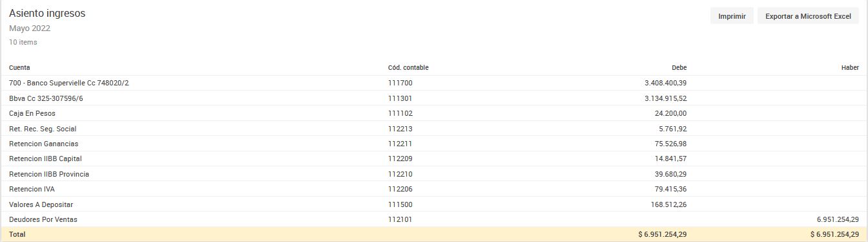Select the Asiento ingresos title
Viewport: 868px width, 242px height.
(47, 13)
